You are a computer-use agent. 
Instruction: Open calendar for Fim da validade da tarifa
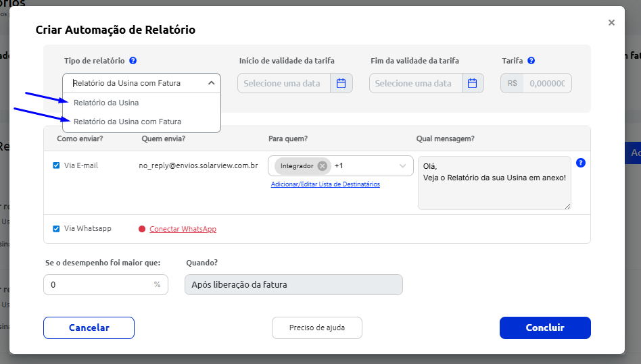pyautogui.click(x=473, y=83)
